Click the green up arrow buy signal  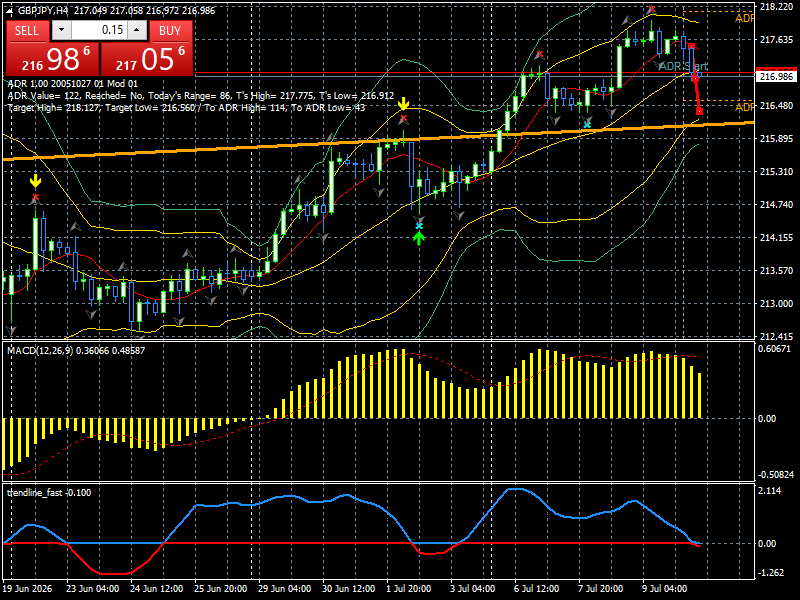click(x=419, y=238)
